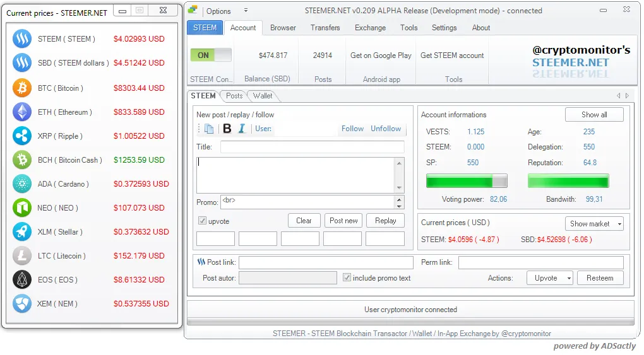The image size is (644, 355).
Task: Click the Ripple XRP icon
Action: (22, 136)
